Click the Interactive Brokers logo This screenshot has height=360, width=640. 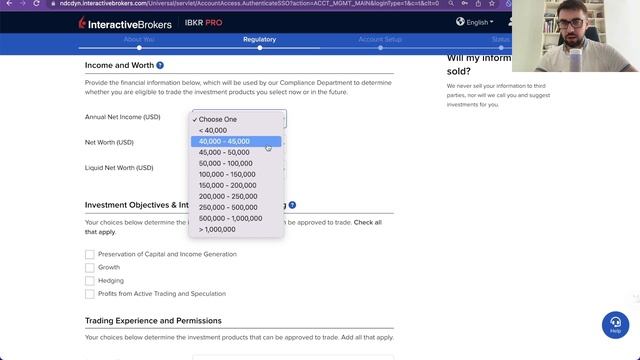125,24
